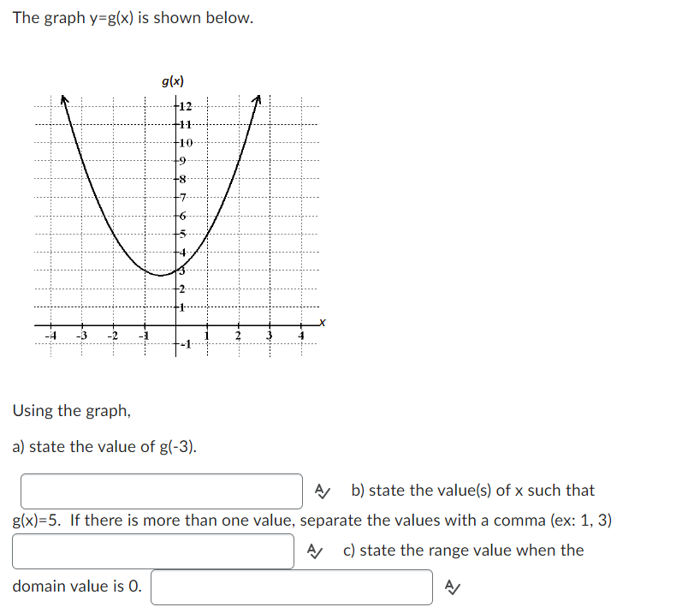Image resolution: width=700 pixels, height=613 pixels.
Task: Click the y-axis value 12 on the graph
Action: (x=185, y=107)
